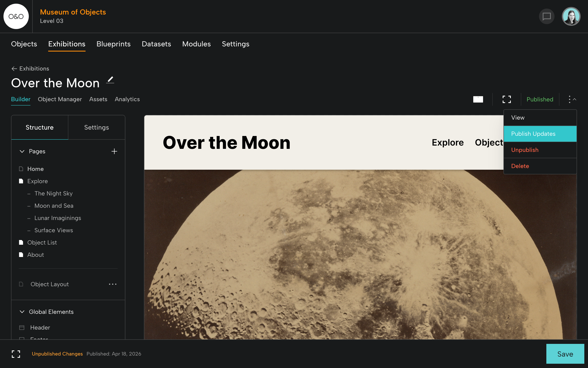Click the Header layout icon
The width and height of the screenshot is (588, 368).
click(22, 328)
